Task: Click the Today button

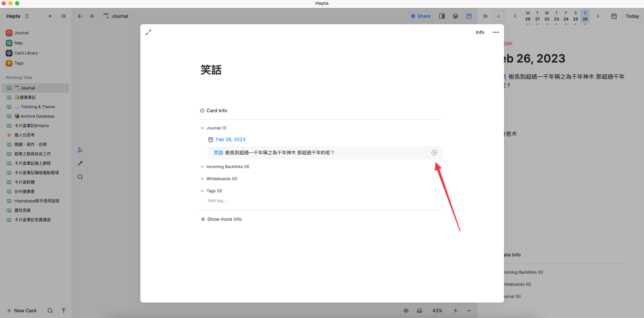Action: 632,16
